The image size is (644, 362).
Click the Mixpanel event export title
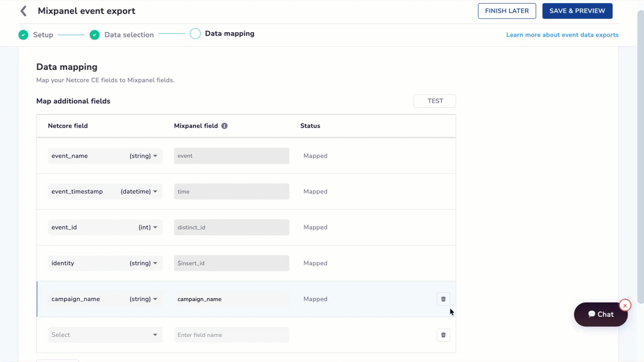(x=87, y=11)
